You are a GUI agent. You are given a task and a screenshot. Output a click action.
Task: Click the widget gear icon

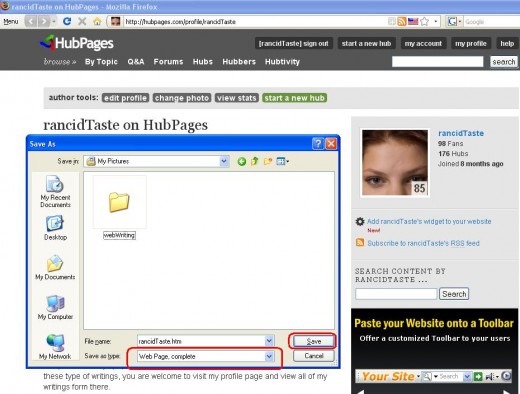(x=360, y=222)
